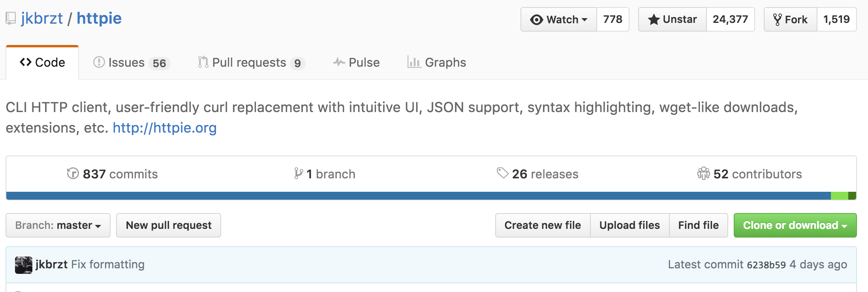The image size is (868, 292).
Task: Switch to the Issues tab
Action: pos(132,62)
